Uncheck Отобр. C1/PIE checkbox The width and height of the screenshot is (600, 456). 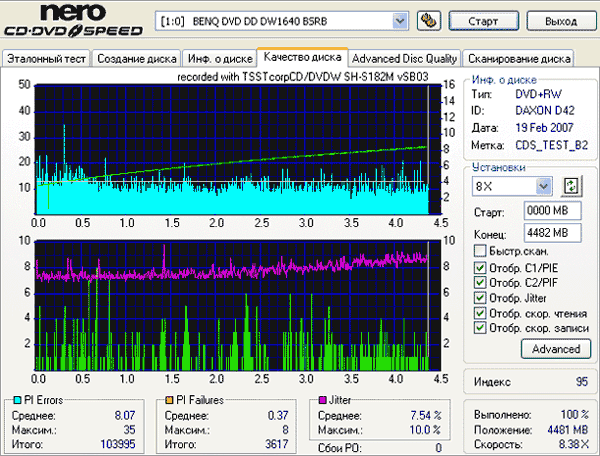click(480, 267)
